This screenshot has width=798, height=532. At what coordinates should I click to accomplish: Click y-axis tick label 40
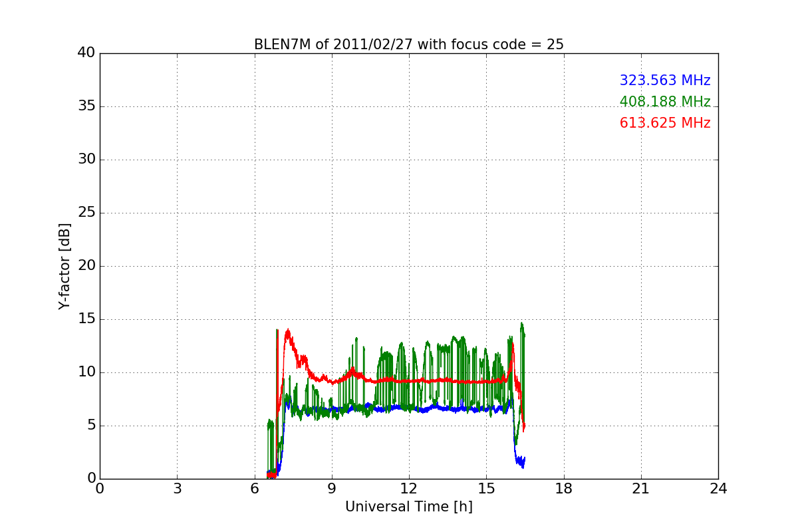pos(86,53)
